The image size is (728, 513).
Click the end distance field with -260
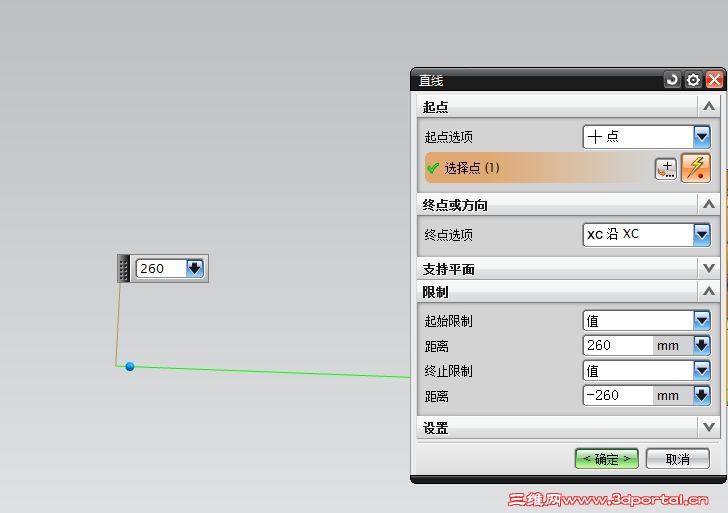coord(618,396)
